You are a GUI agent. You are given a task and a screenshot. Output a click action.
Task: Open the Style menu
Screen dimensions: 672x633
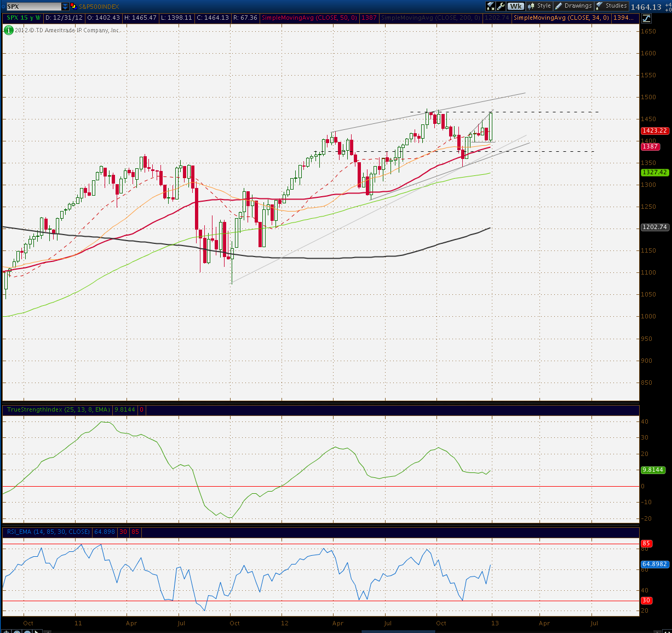[x=539, y=6]
